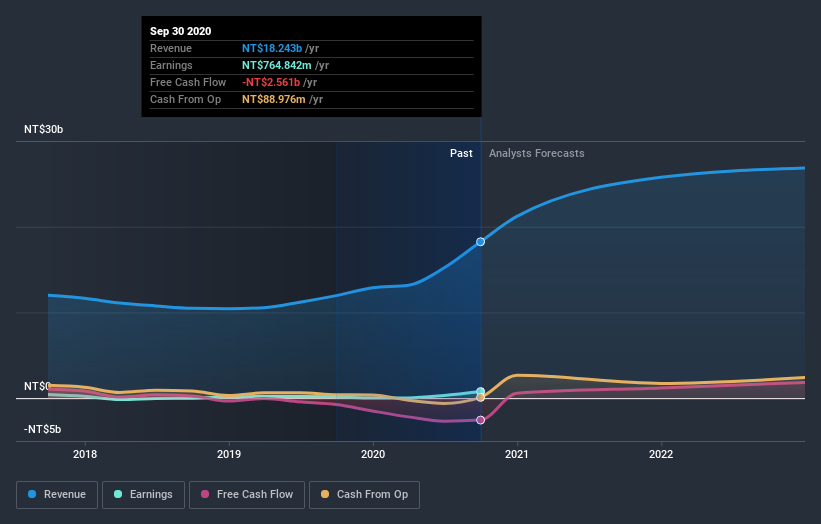The width and height of the screenshot is (821, 524).
Task: Toggle the Cash From Op legend button
Action: (364, 495)
